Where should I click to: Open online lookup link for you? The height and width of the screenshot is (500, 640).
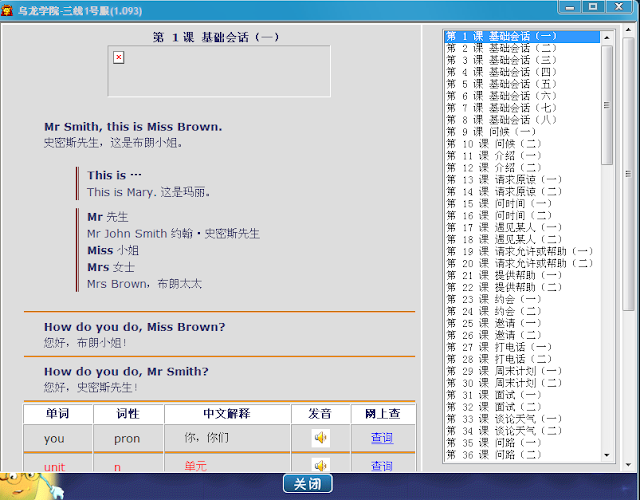(382, 438)
